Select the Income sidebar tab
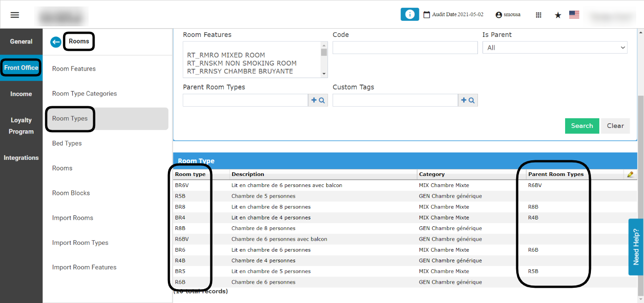This screenshot has height=303, width=644. click(x=21, y=94)
